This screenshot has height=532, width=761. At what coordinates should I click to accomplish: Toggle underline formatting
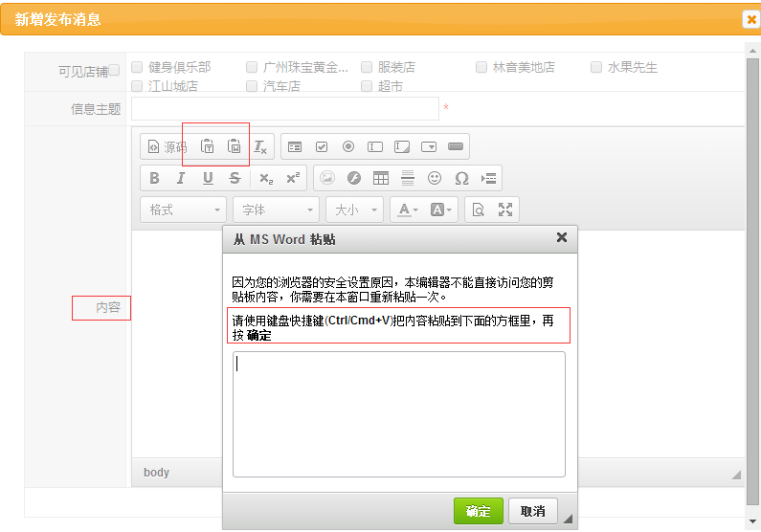coord(208,178)
